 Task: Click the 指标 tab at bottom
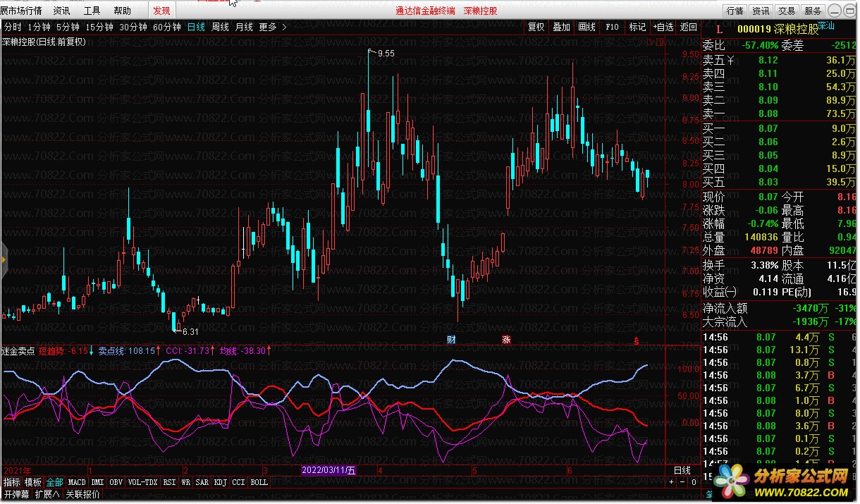11,482
